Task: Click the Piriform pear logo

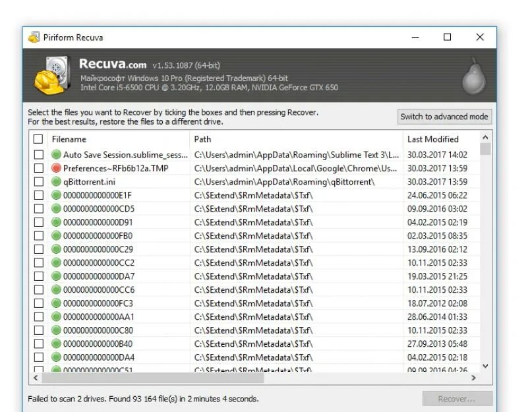Action: pos(474,76)
